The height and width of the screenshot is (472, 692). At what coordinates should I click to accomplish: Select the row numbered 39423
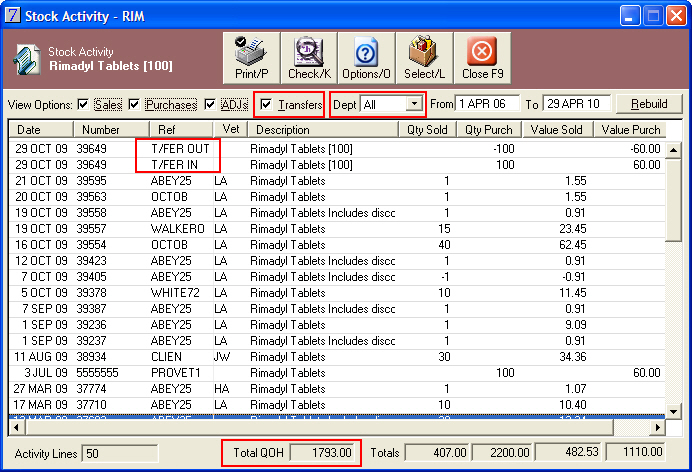point(337,261)
